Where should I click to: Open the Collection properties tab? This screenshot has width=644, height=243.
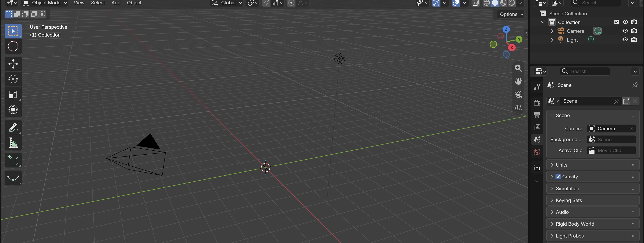pyautogui.click(x=537, y=167)
